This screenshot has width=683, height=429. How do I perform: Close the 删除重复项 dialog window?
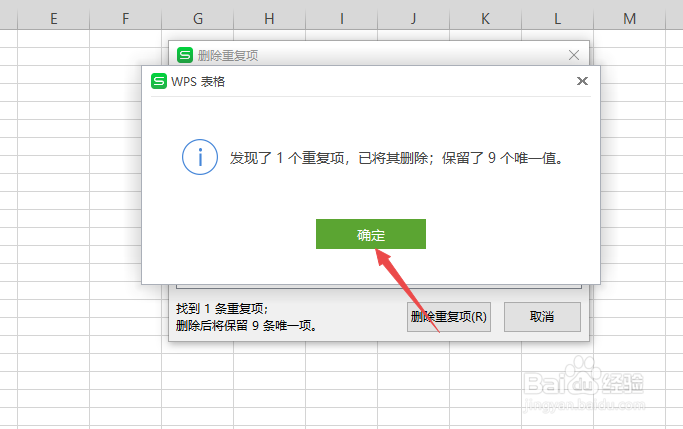pos(574,55)
